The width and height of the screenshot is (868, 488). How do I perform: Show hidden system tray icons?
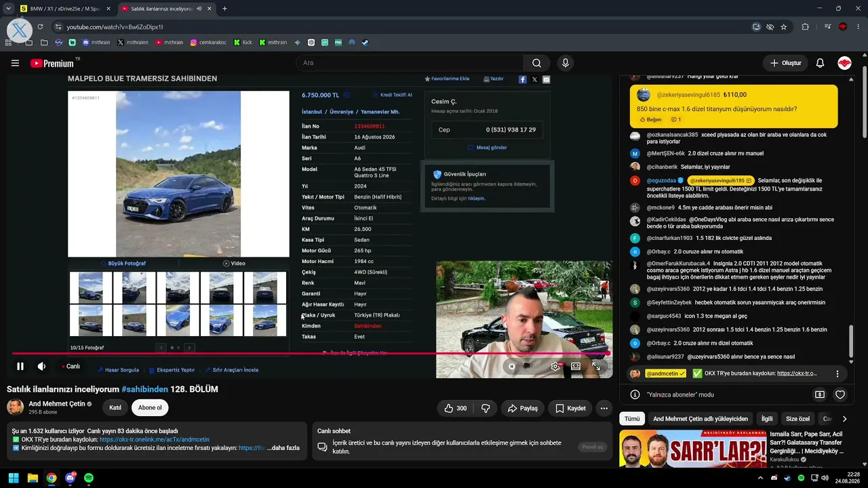pos(760,478)
